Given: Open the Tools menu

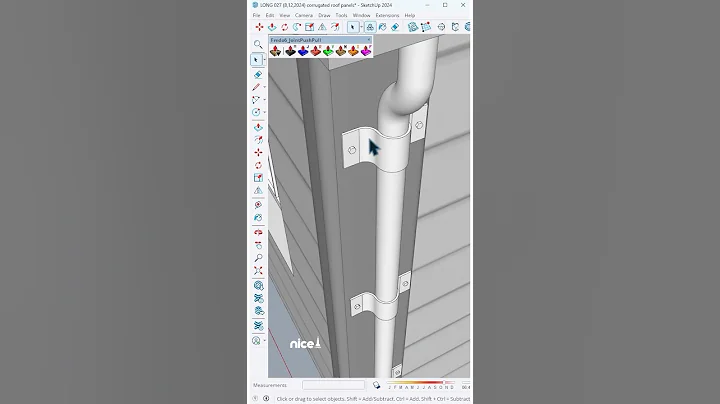Looking at the screenshot, I should point(341,15).
